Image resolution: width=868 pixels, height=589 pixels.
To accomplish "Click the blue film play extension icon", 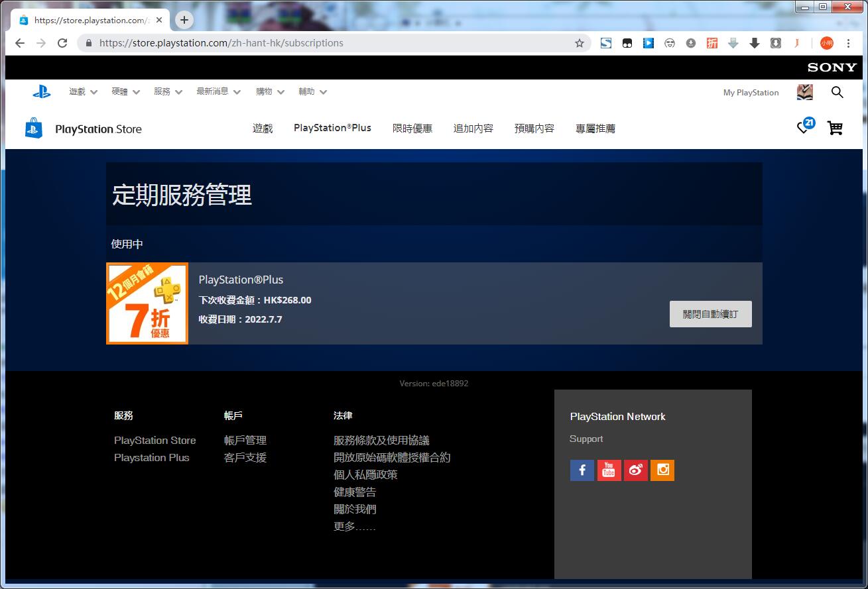I will click(649, 43).
